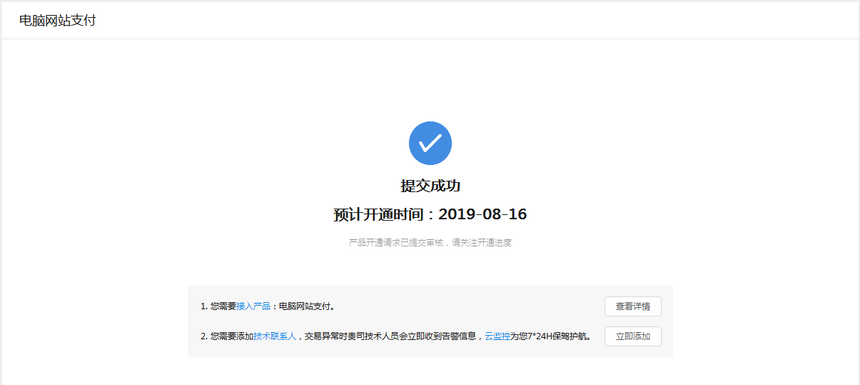
Task: Click the 提交成功 heading
Action: pos(430,186)
